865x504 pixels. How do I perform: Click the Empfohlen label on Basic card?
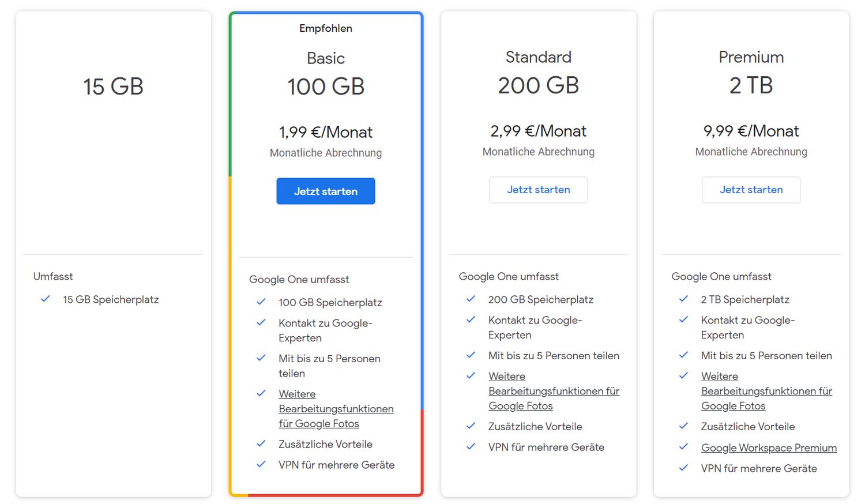pyautogui.click(x=325, y=28)
